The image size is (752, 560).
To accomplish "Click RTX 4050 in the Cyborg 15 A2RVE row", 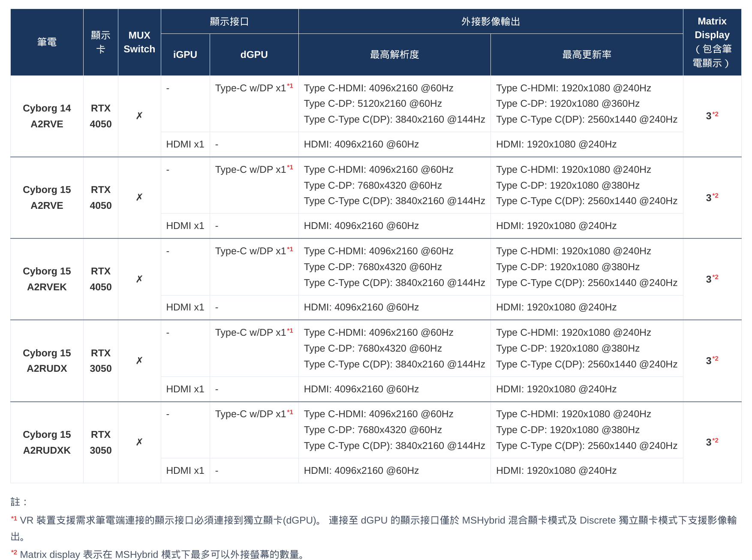I will tap(101, 198).
